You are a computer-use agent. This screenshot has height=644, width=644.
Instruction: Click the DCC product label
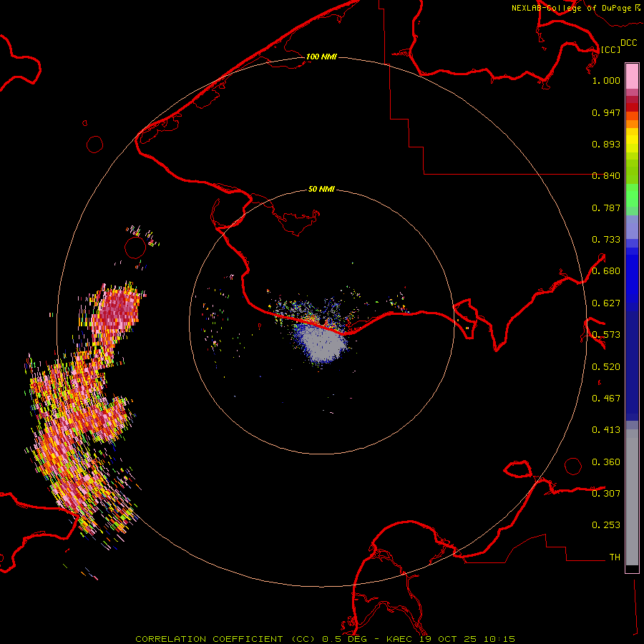point(629,43)
